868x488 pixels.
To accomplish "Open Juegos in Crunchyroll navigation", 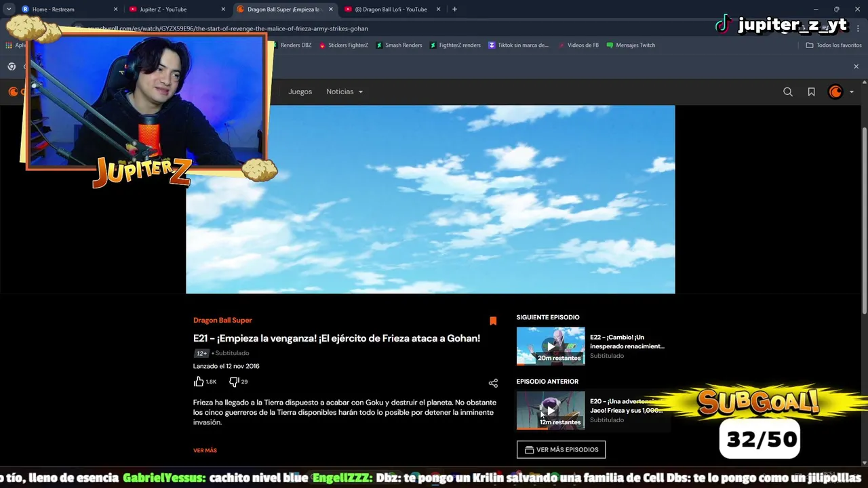I will coord(300,91).
